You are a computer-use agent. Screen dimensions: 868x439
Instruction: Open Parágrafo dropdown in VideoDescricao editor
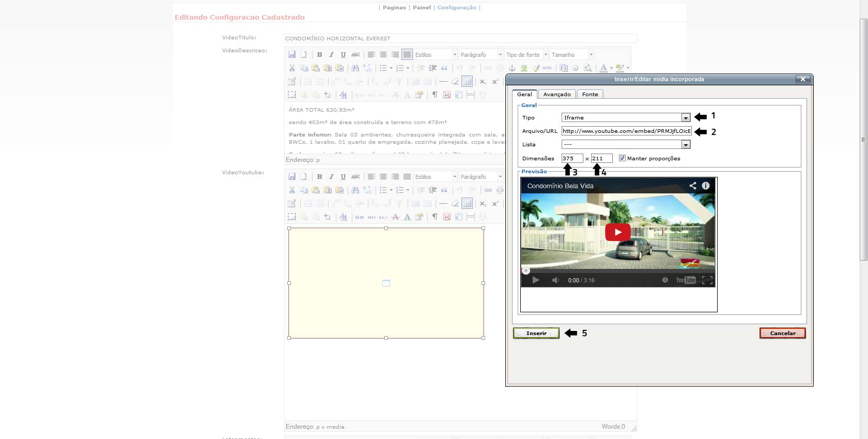(481, 54)
